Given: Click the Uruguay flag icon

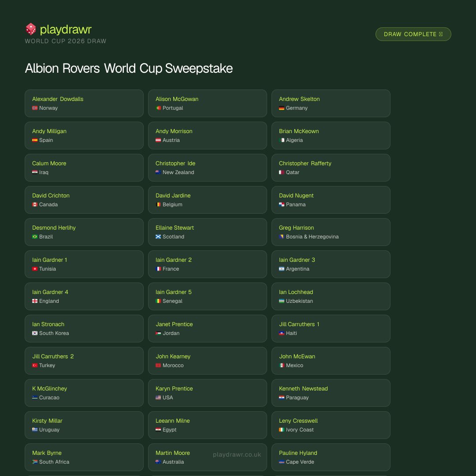Looking at the screenshot, I should pyautogui.click(x=35, y=430).
